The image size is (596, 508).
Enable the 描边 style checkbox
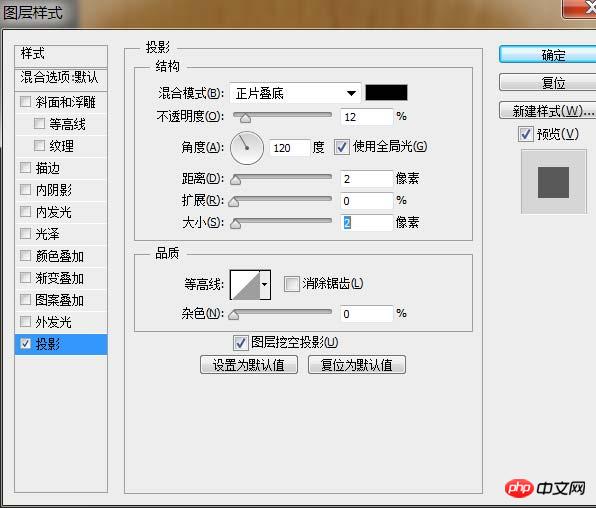click(25, 167)
